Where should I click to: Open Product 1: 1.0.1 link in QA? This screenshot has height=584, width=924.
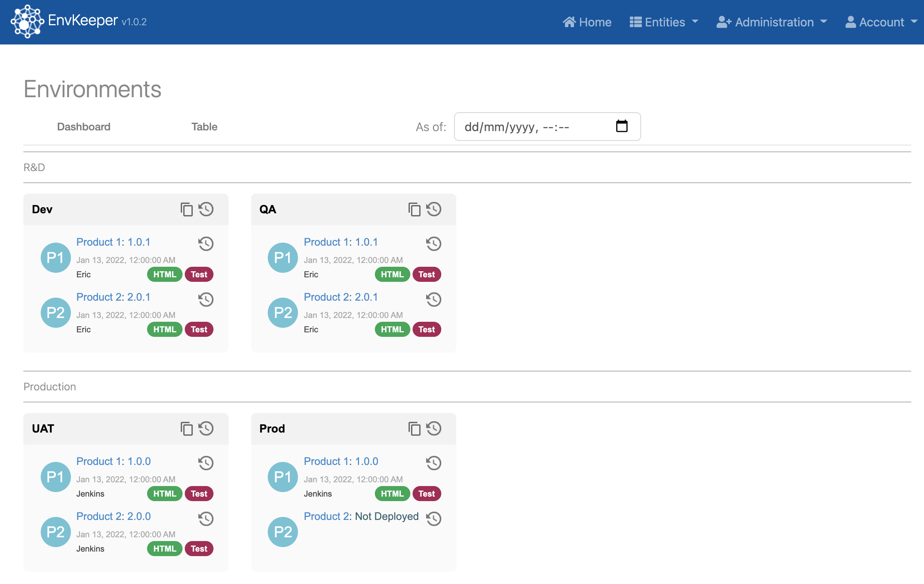pyautogui.click(x=341, y=242)
